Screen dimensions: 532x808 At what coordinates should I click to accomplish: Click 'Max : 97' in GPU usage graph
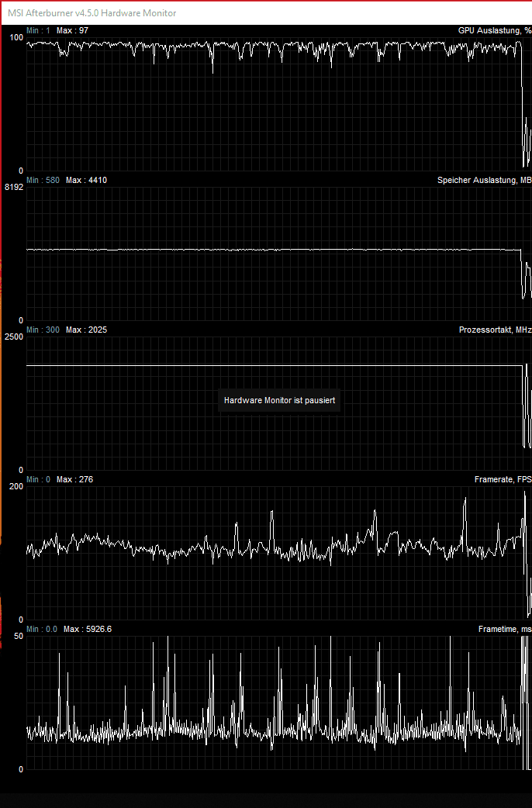tap(72, 30)
